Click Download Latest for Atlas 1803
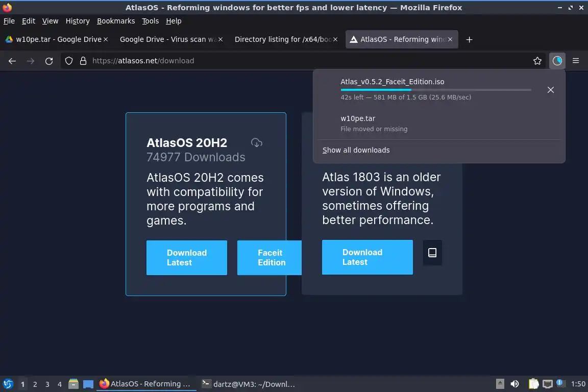The width and height of the screenshot is (588, 392). click(x=367, y=257)
